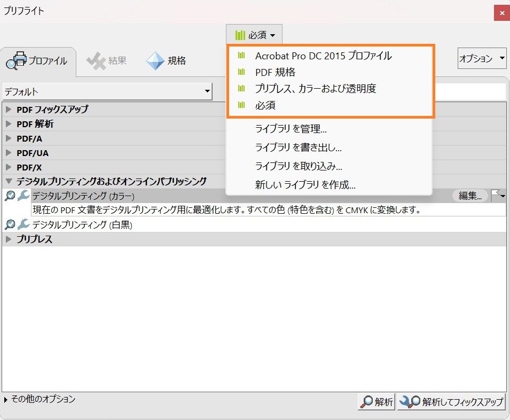Switch to the 規格 tab
This screenshot has height=420, width=510.
[166, 61]
